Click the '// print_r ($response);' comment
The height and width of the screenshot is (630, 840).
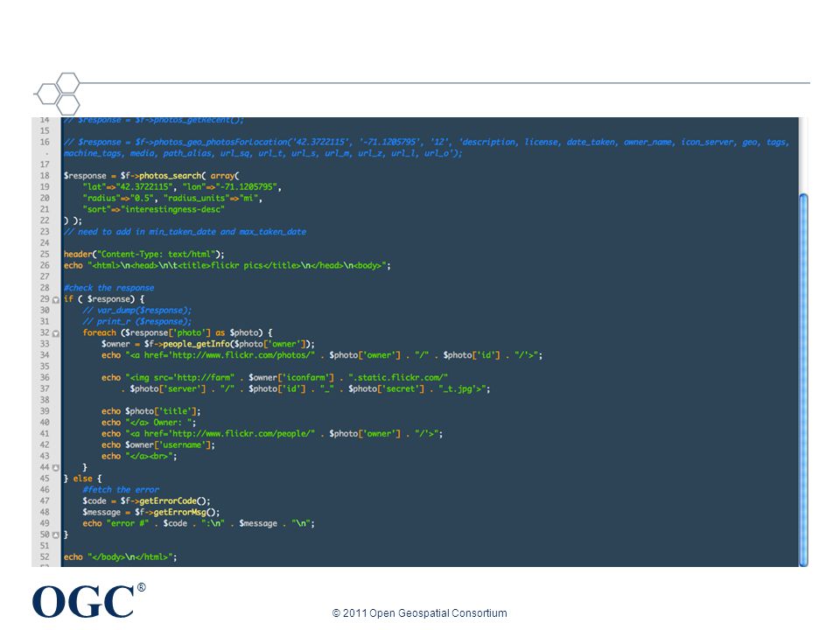click(x=137, y=321)
